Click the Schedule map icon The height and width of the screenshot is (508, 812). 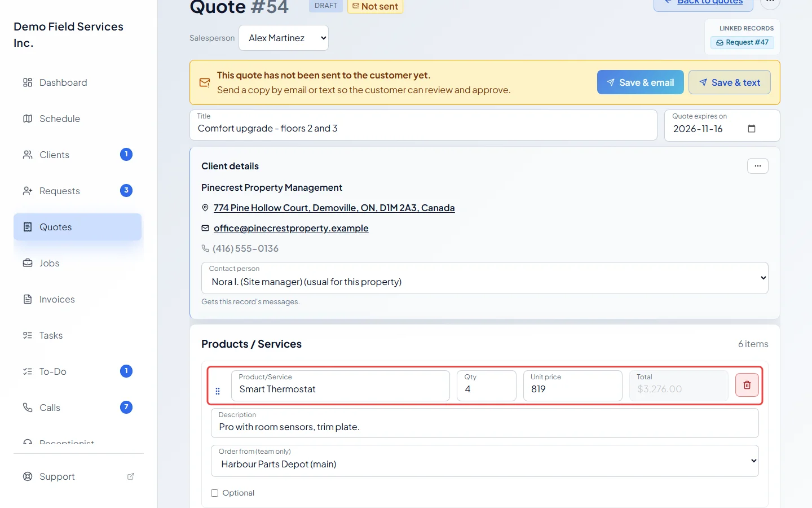click(x=28, y=119)
